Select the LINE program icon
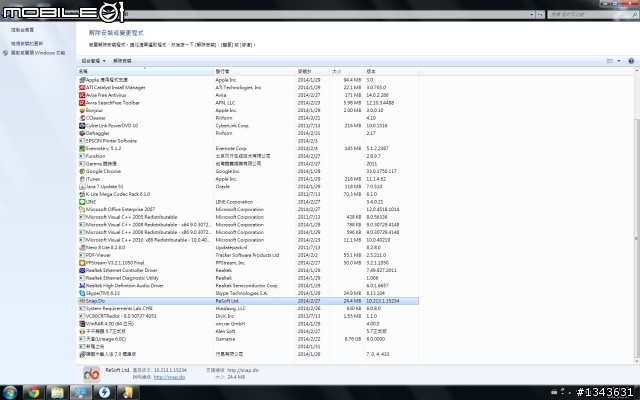The image size is (640, 400). 82,202
